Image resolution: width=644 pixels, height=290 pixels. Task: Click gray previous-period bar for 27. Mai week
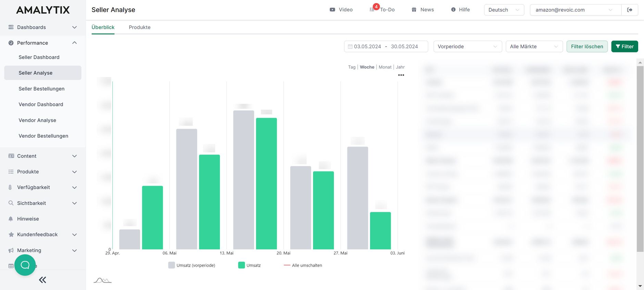pyautogui.click(x=358, y=198)
